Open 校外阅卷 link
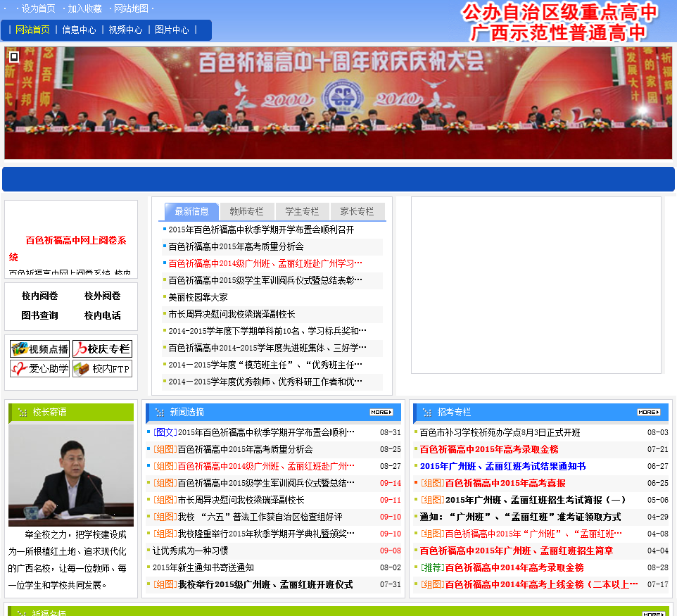The image size is (677, 616). [102, 296]
